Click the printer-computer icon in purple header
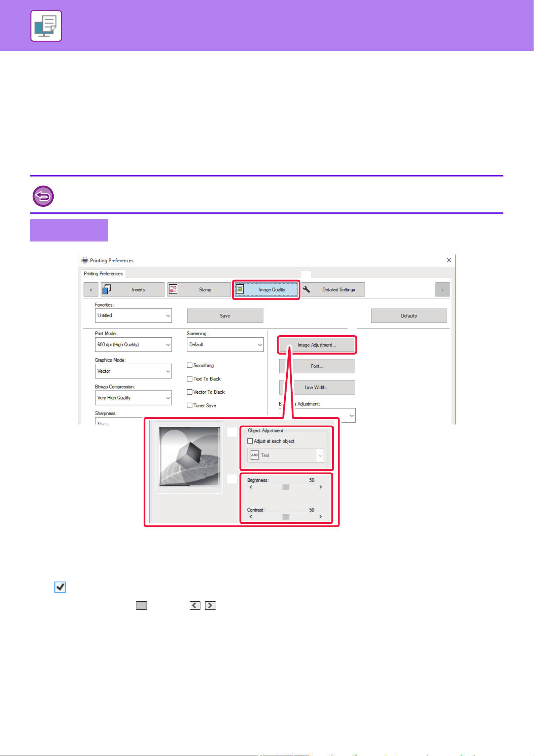Viewport: 534px width, 756px height. (x=46, y=26)
